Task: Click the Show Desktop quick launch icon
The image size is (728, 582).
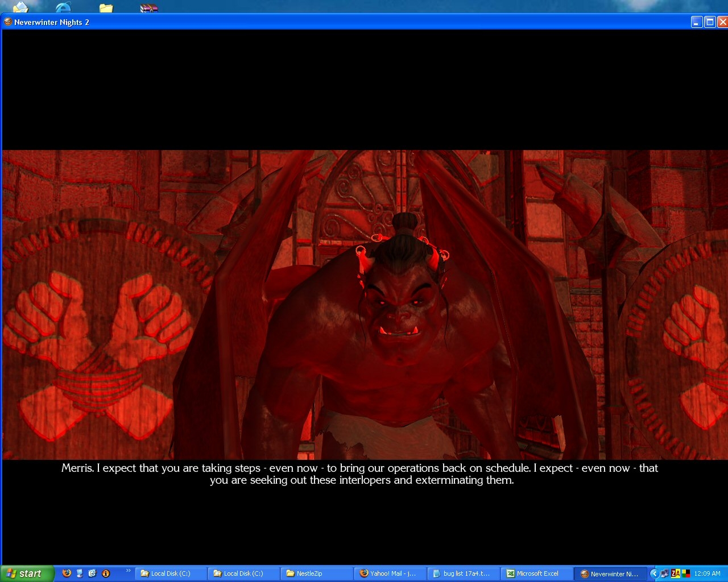Action: tap(80, 573)
